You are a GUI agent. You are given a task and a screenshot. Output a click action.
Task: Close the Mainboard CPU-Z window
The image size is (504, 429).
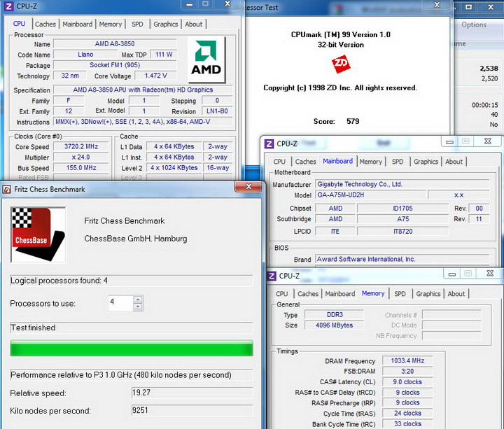(488, 141)
